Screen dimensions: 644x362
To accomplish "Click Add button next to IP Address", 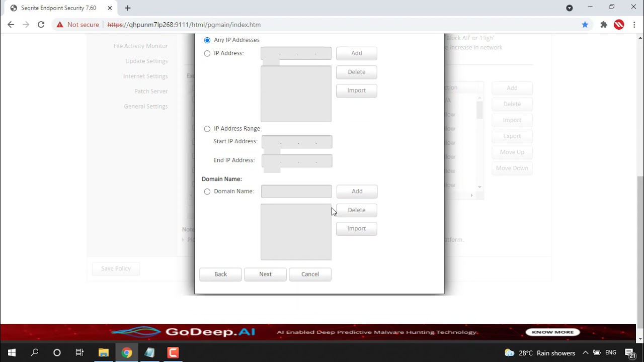I will pyautogui.click(x=357, y=53).
